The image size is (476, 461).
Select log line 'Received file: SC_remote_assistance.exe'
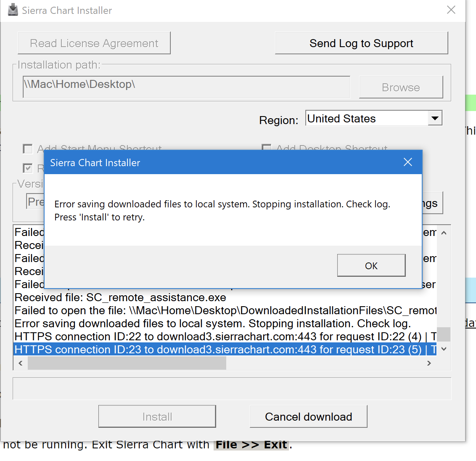tap(225, 297)
